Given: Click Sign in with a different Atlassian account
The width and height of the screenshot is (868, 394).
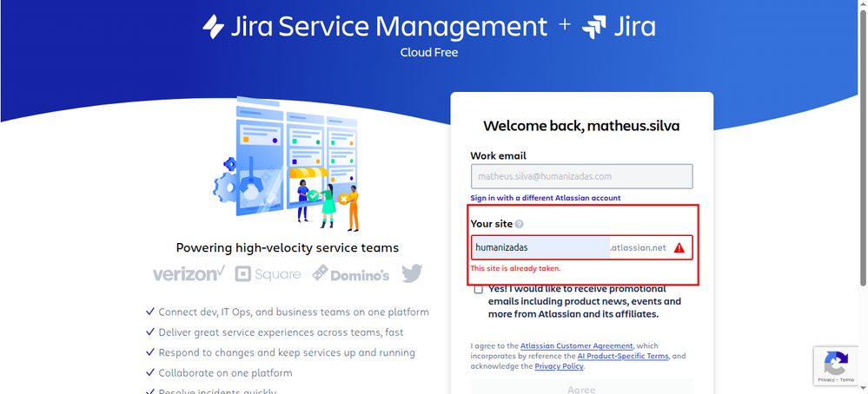Looking at the screenshot, I should coord(546,198).
